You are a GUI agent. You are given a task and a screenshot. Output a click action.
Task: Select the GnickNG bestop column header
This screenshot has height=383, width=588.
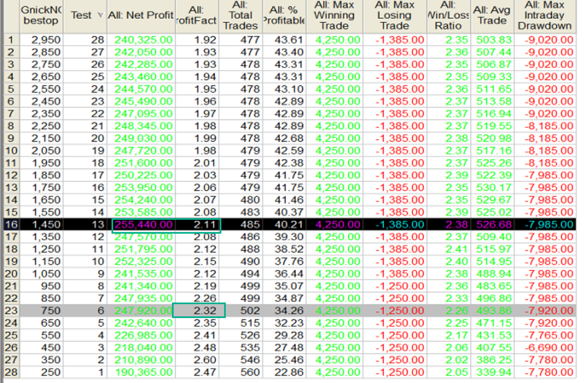(40, 16)
